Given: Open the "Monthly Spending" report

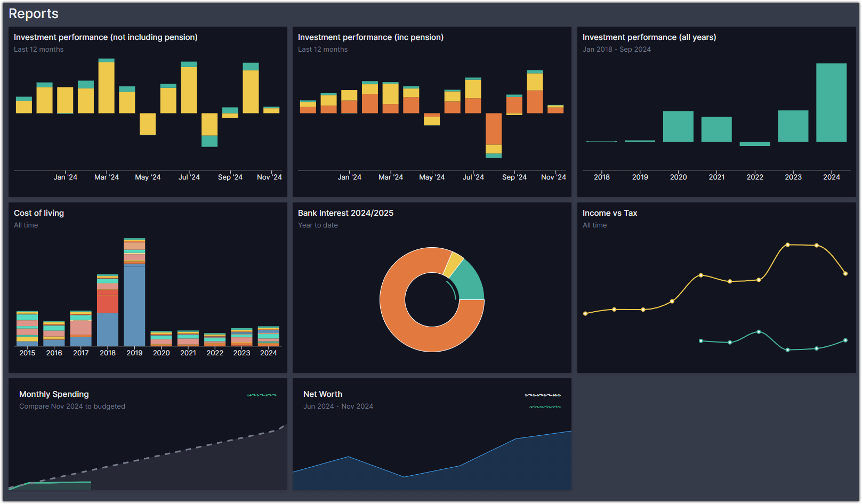Looking at the screenshot, I should point(54,394).
